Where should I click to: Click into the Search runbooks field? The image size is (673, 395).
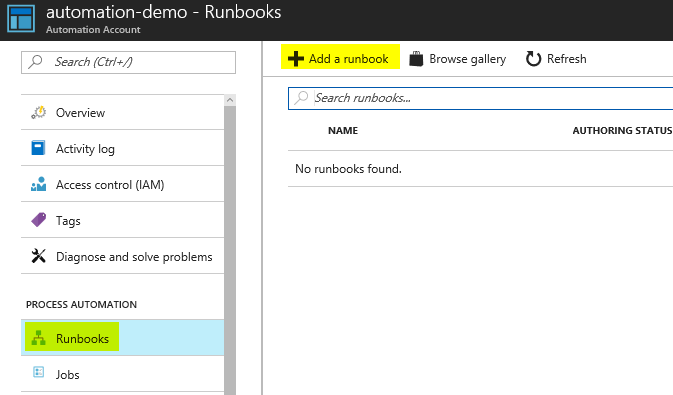tap(481, 98)
